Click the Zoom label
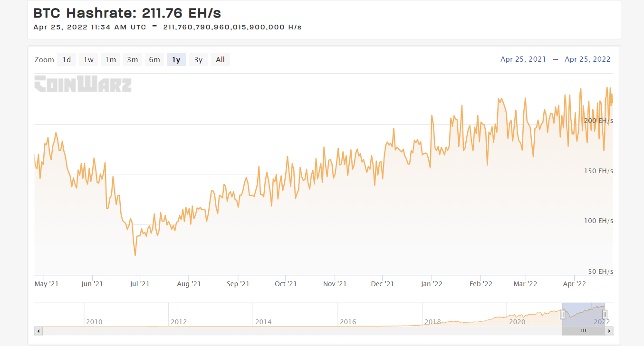 click(x=44, y=60)
